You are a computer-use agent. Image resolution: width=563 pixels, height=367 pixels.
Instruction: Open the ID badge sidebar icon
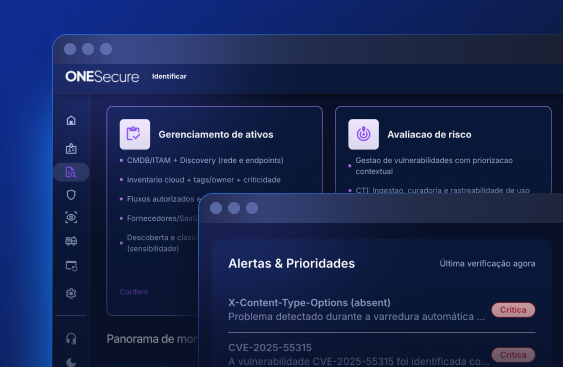(x=71, y=148)
